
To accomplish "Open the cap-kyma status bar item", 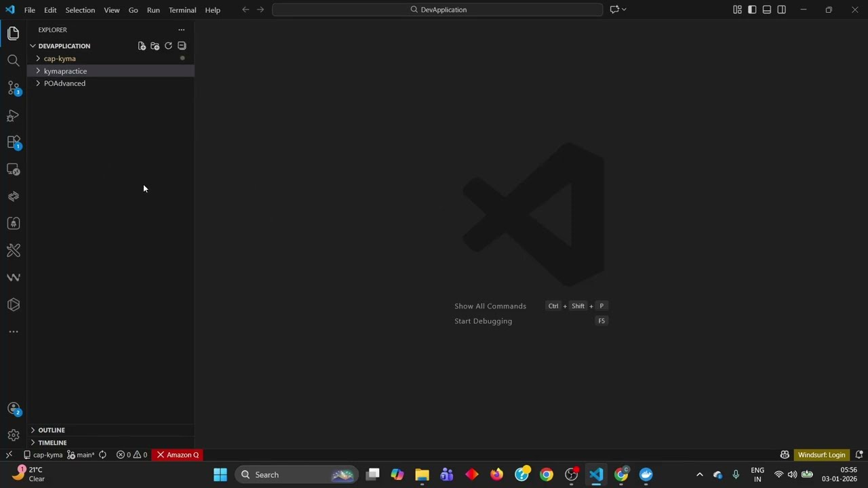I will click(x=43, y=455).
